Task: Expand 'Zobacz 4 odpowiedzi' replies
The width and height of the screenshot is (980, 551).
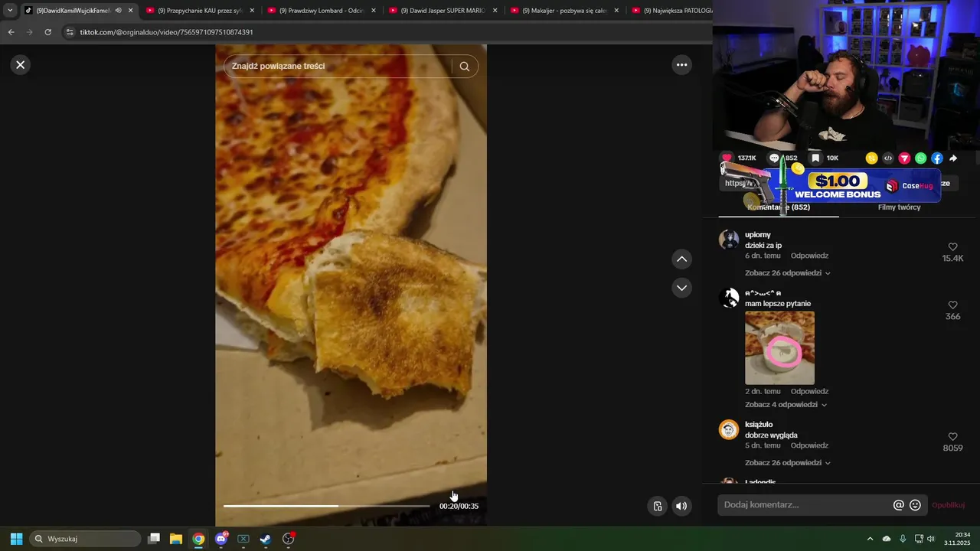Action: 786,405
